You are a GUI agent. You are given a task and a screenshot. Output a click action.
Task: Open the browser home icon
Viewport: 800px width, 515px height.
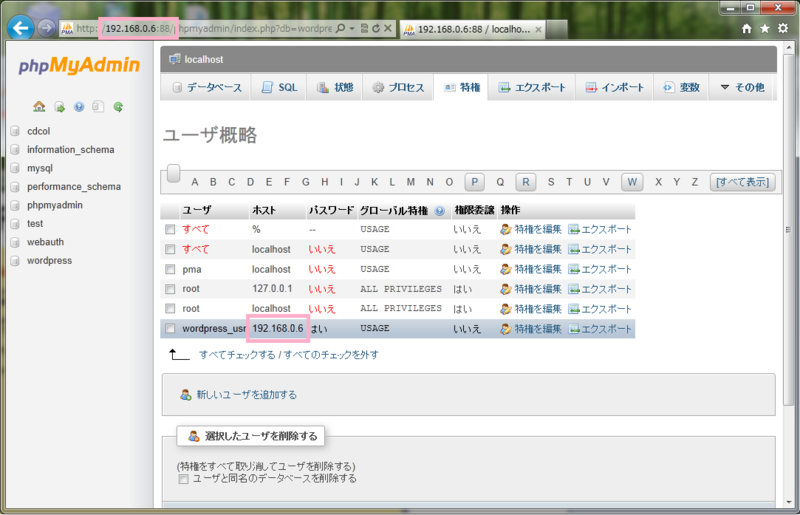(746, 29)
